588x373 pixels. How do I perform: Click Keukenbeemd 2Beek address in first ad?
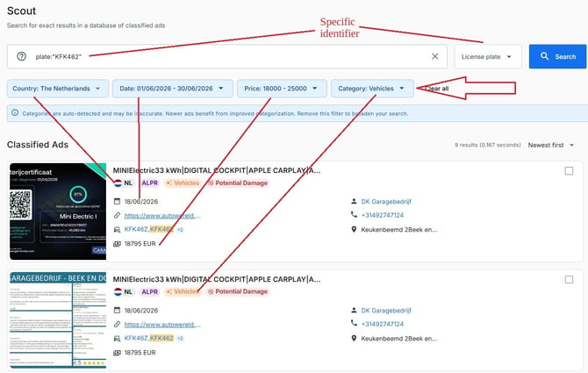399,229
